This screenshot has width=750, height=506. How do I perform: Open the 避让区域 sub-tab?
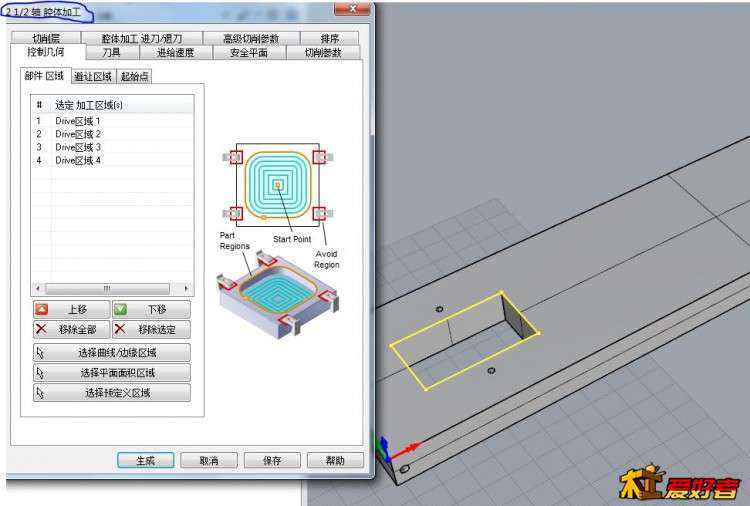point(93,77)
